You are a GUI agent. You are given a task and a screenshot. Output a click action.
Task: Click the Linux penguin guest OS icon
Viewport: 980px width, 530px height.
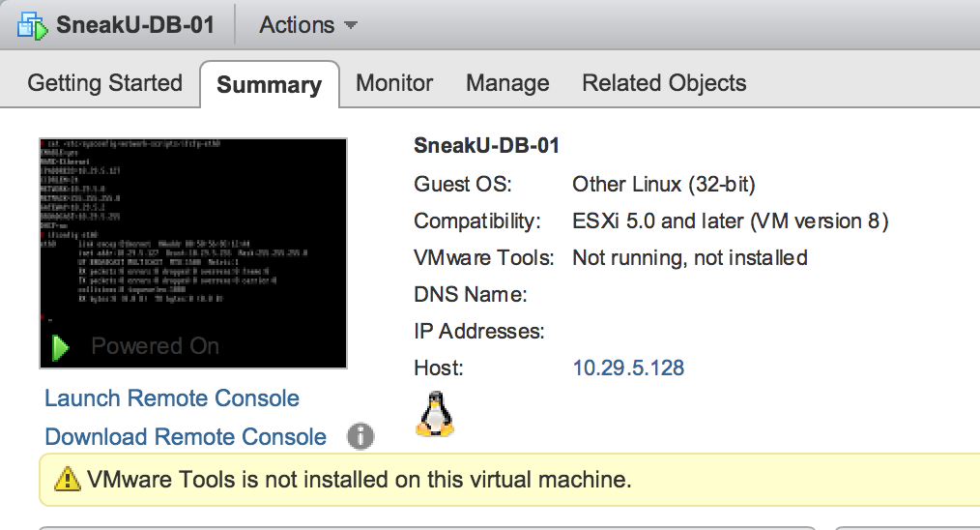435,414
